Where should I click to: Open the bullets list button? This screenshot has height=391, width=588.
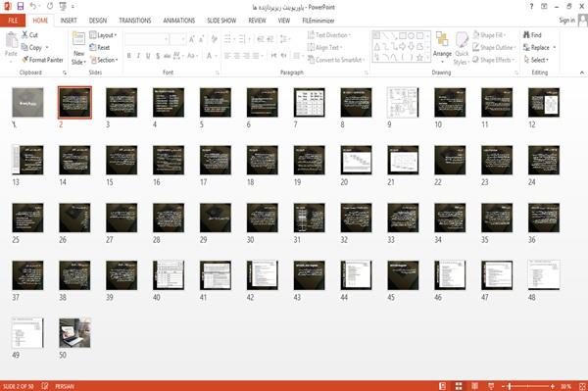(228, 39)
